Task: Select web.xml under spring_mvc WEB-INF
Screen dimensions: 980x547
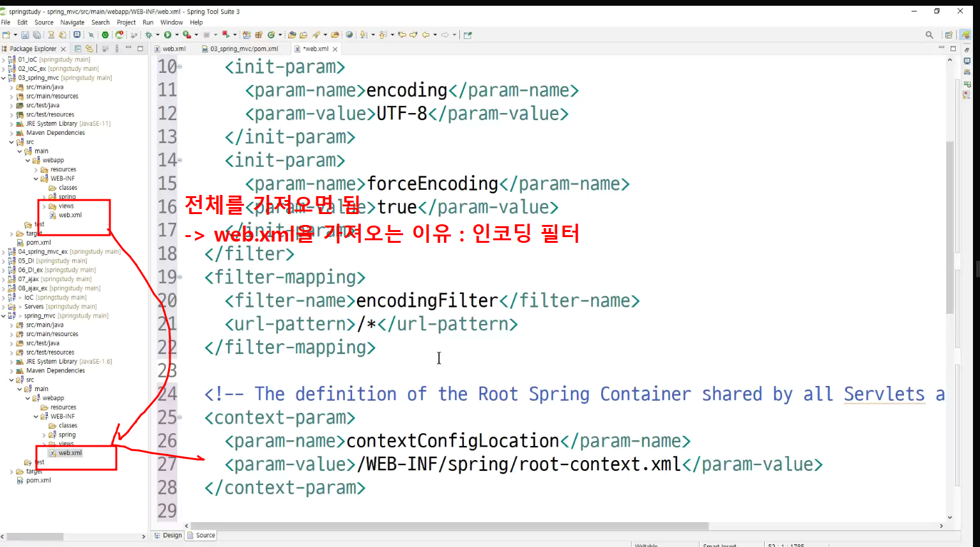Action: click(x=70, y=453)
